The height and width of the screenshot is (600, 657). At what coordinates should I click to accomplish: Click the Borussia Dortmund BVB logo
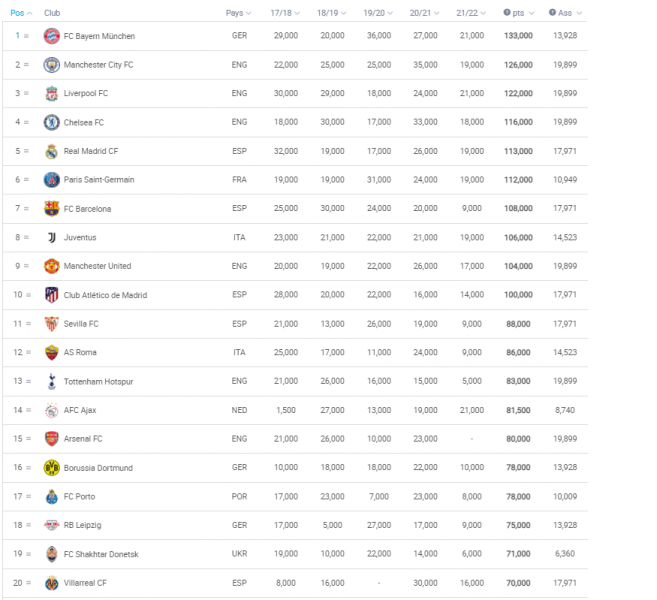click(52, 468)
